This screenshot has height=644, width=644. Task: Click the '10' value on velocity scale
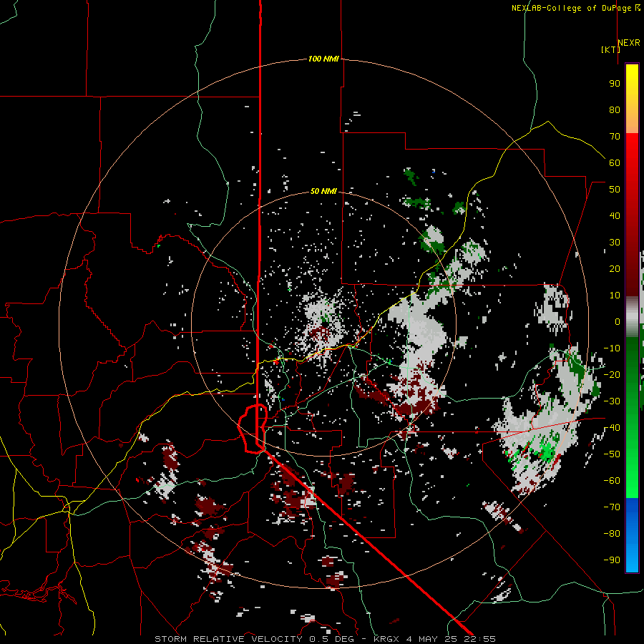tap(615, 296)
